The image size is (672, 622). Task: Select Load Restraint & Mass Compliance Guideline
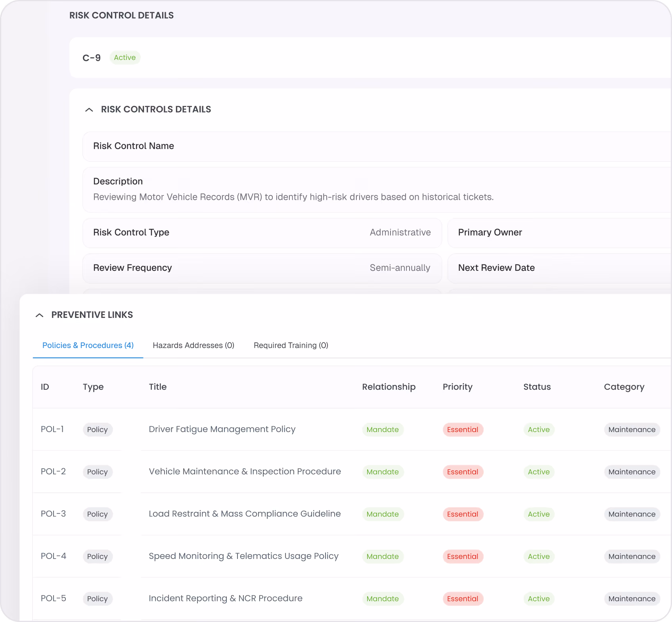pyautogui.click(x=245, y=514)
